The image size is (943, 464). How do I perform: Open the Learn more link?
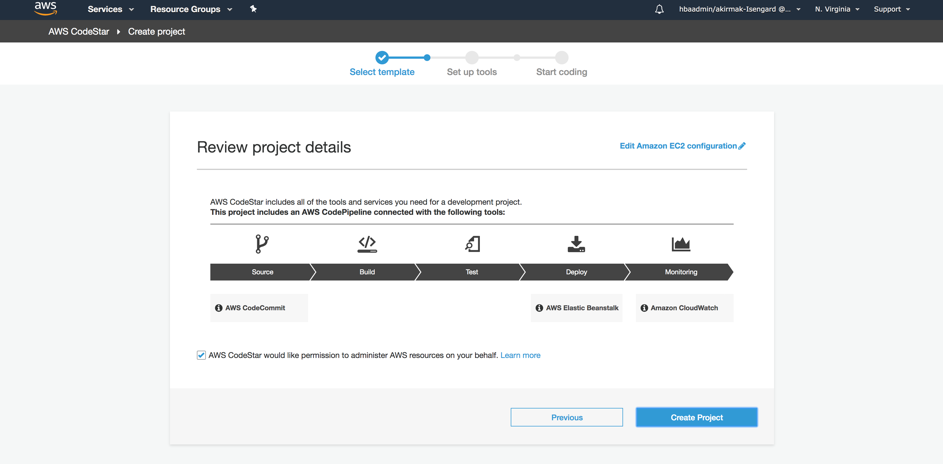[520, 355]
